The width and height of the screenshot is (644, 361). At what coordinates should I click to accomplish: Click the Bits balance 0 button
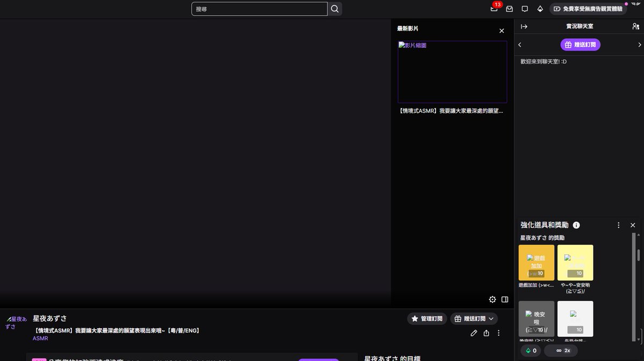tap(531, 350)
